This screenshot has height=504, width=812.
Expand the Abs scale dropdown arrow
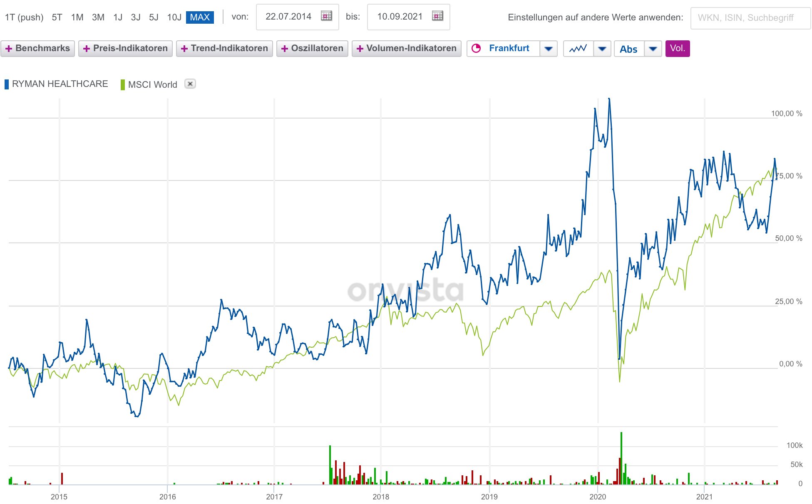(653, 49)
